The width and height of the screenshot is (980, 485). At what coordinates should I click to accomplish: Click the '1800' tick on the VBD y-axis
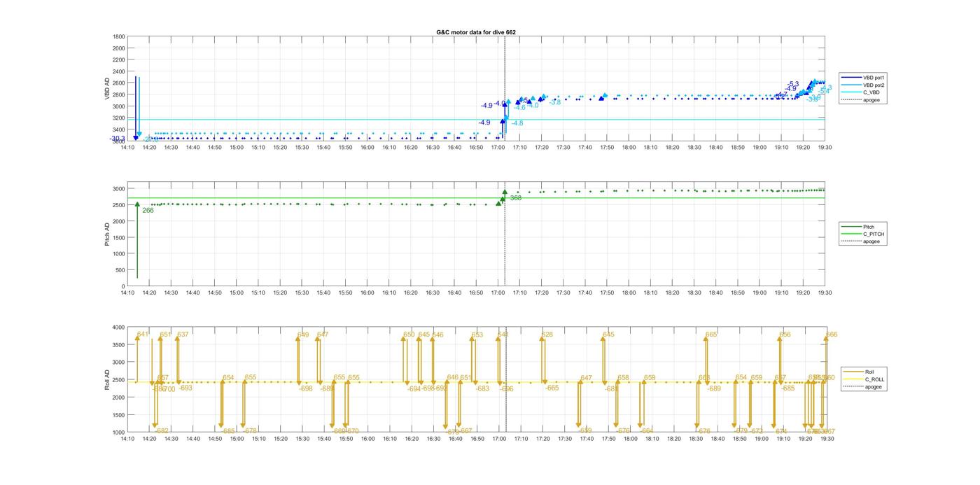point(119,36)
